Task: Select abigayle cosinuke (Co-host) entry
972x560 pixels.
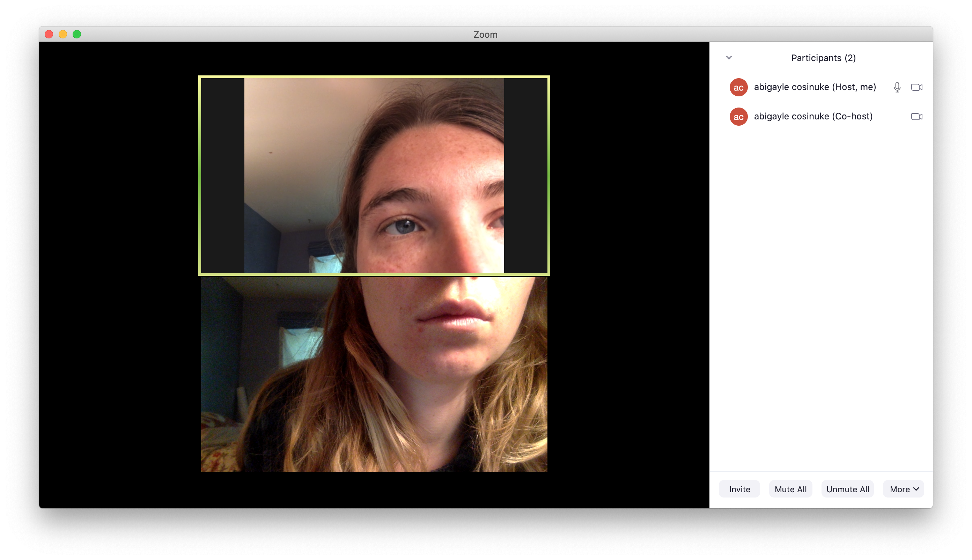Action: (x=813, y=117)
